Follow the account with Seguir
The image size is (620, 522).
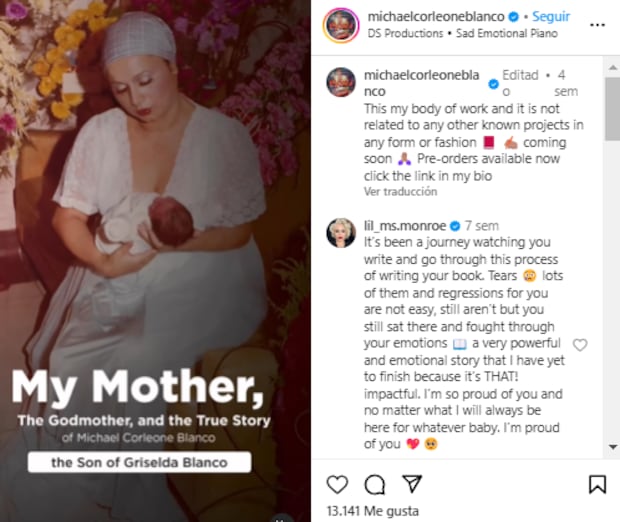point(551,17)
